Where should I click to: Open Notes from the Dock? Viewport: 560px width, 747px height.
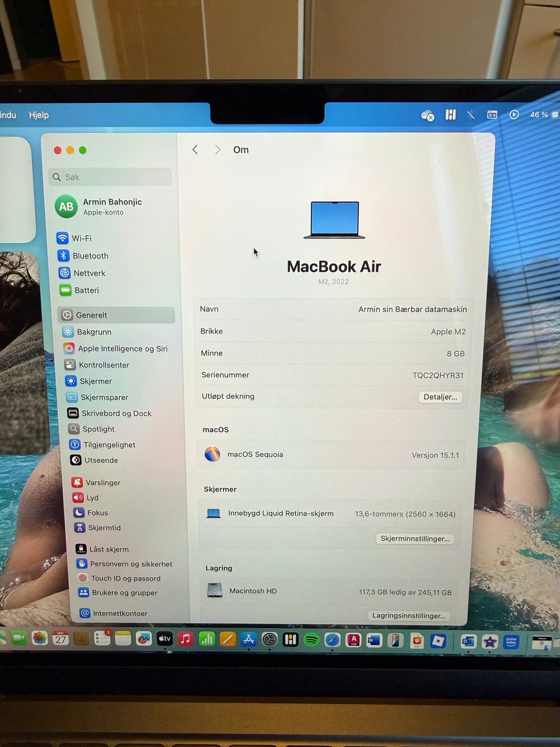pos(123,638)
